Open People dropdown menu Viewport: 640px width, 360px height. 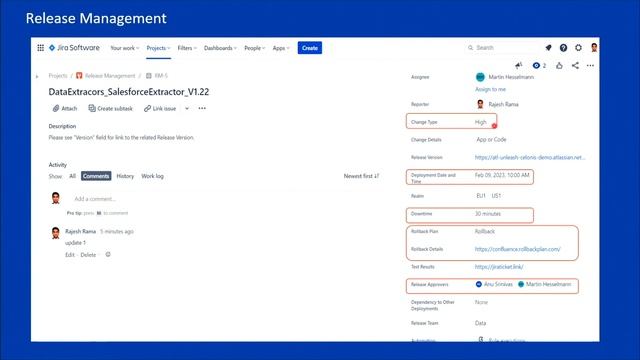tap(255, 48)
